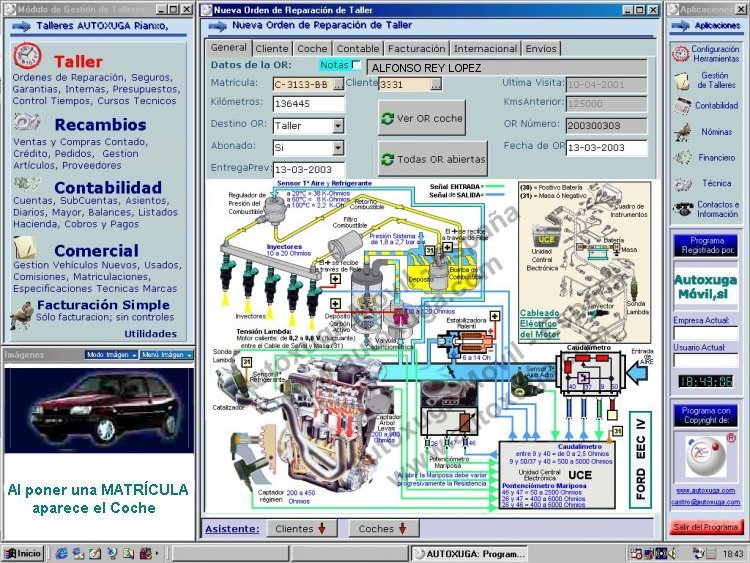750x563 pixels.
Task: Click the Gestión de Talleres icon
Action: (682, 81)
